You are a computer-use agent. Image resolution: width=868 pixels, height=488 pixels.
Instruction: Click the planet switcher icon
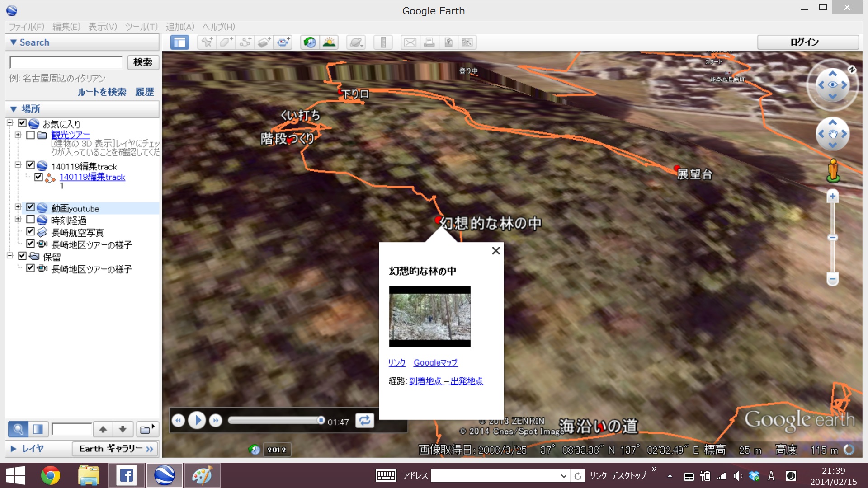click(356, 42)
